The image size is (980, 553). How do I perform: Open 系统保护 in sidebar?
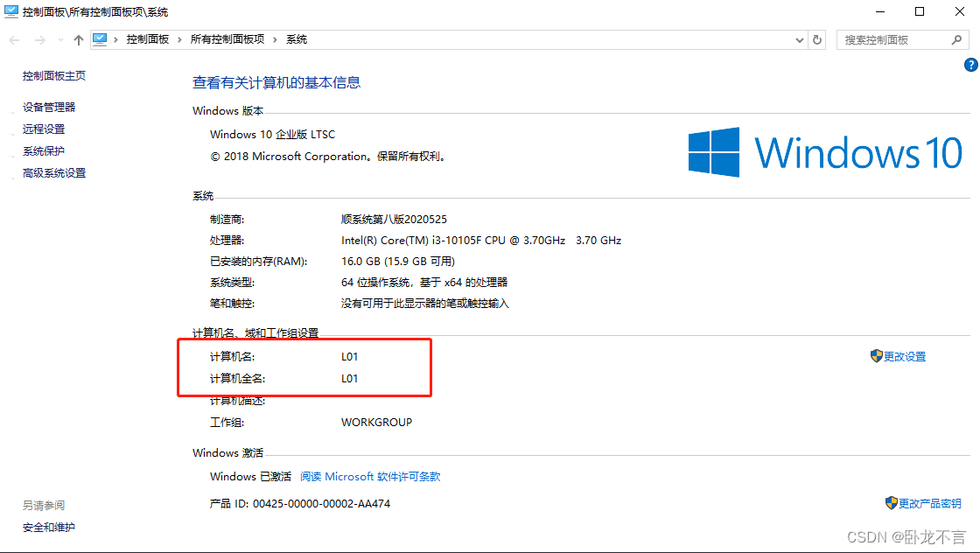point(44,150)
